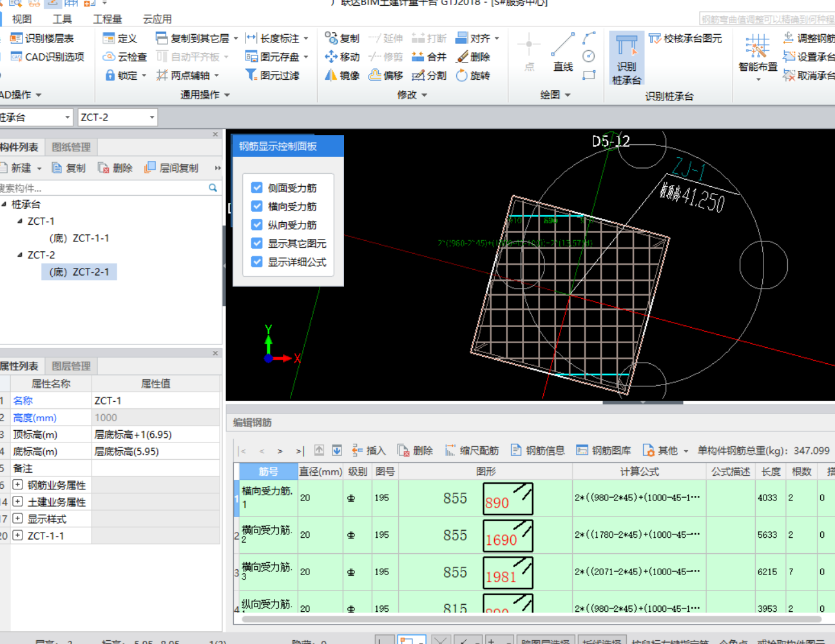The image size is (835, 644).
Task: Click 钢筋信息 in rebar editor toolbar
Action: (537, 450)
